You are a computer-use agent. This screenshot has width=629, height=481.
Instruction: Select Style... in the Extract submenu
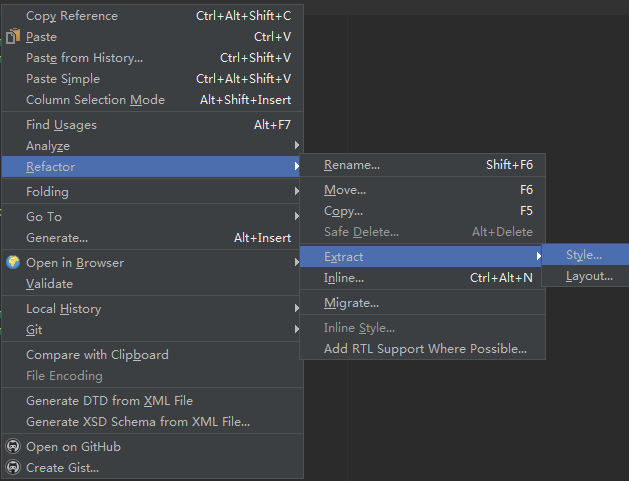click(x=585, y=255)
